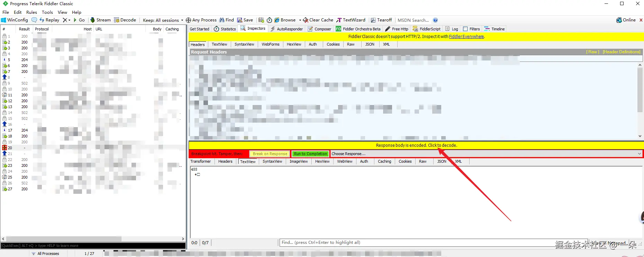Click Go to resume breakpoints
This screenshot has height=257, width=644.
tap(79, 20)
